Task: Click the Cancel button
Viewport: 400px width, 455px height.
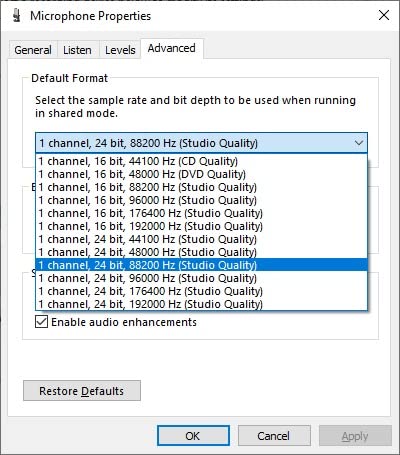Action: (274, 436)
